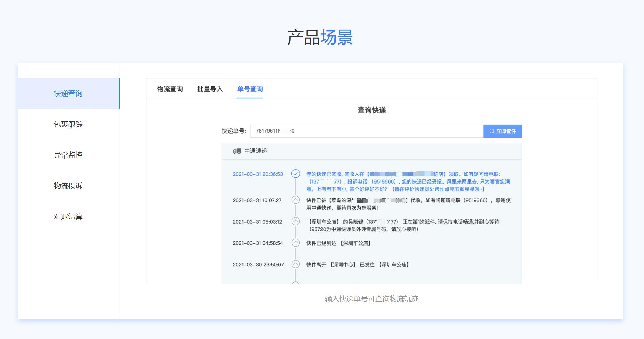Switch to the 物流查询 tab
Screen dimensions: 644x339
click(x=170, y=89)
